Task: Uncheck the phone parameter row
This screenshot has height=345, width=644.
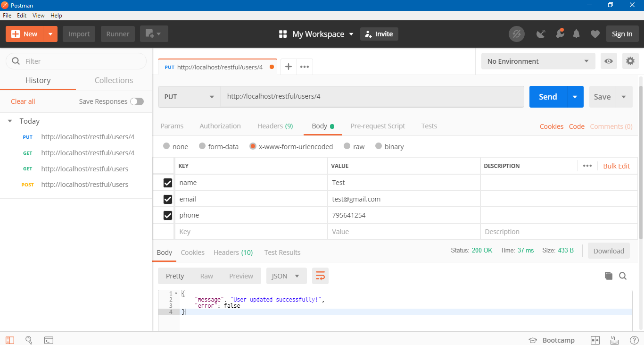Action: 167,215
